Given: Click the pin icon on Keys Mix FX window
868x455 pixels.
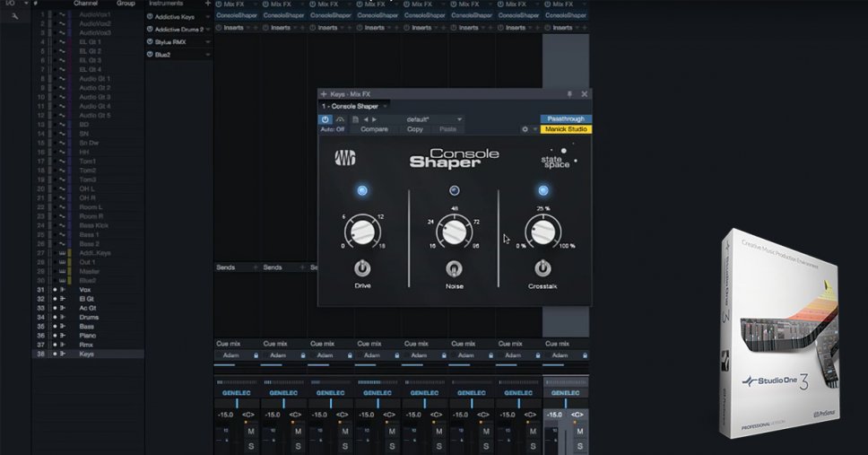Looking at the screenshot, I should point(569,93).
